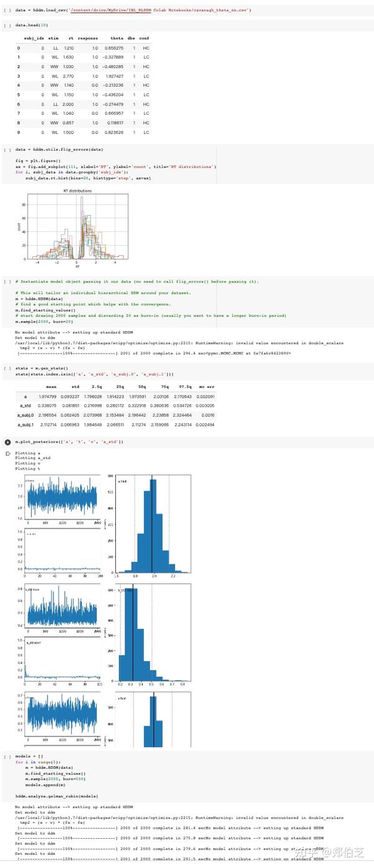The width and height of the screenshot is (374, 868).
Task: Click the output icon beside 'Plotting a'
Action: [x=7, y=453]
